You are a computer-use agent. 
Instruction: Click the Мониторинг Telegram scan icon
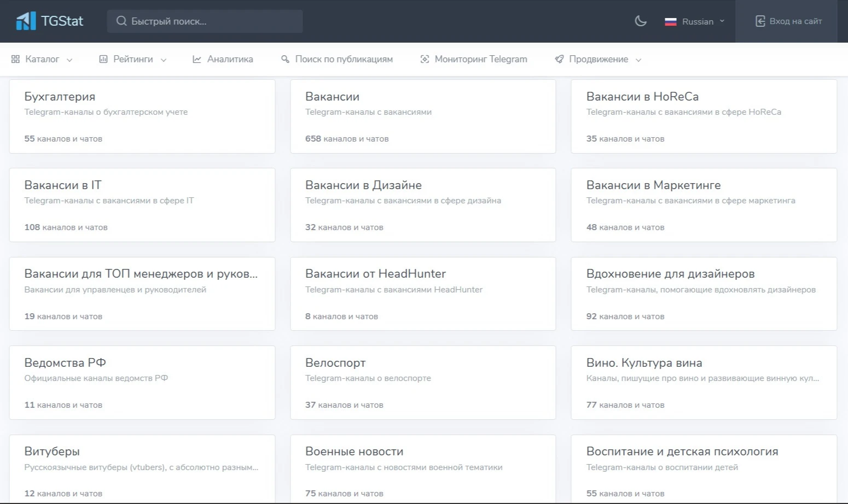425,59
